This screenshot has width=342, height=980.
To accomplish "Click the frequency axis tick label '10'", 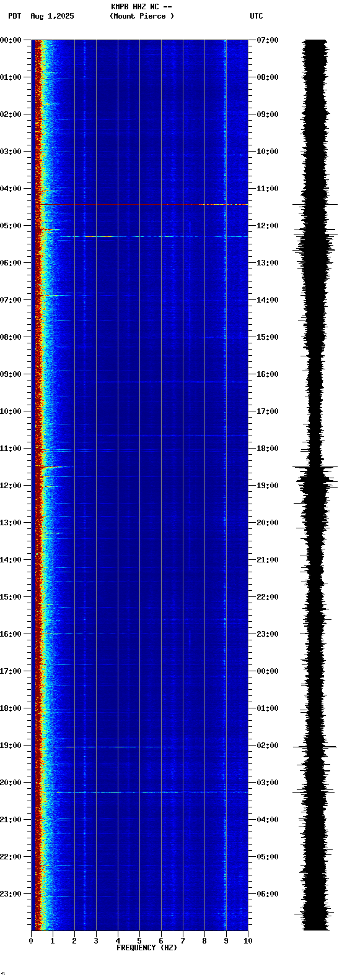I will (248, 941).
